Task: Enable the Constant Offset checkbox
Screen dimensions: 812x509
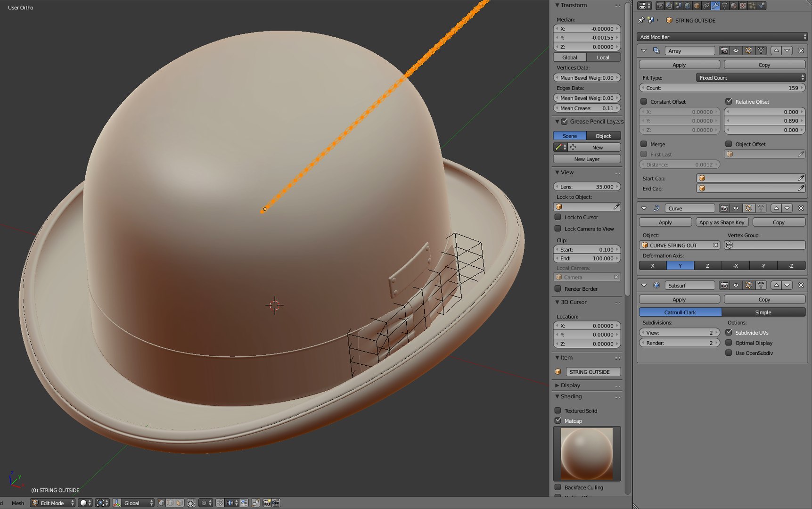Action: (644, 101)
